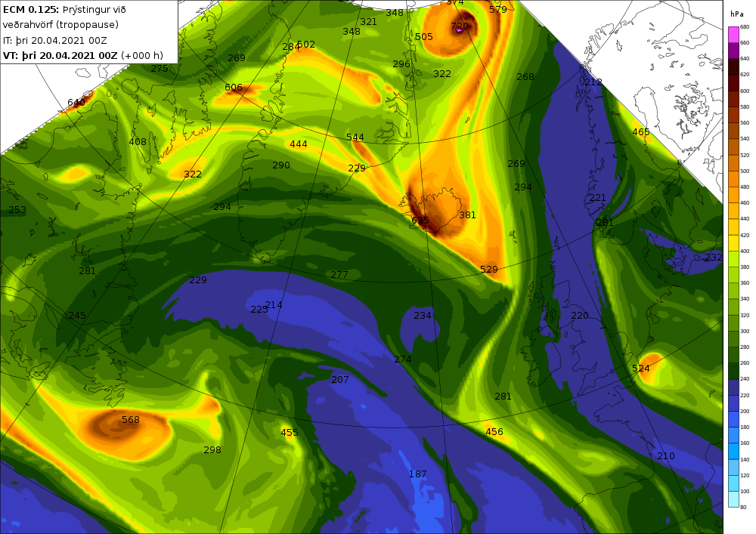Pick the purple 640–660 legend swatch
Viewport: 756px width, 534px height.
[733, 51]
